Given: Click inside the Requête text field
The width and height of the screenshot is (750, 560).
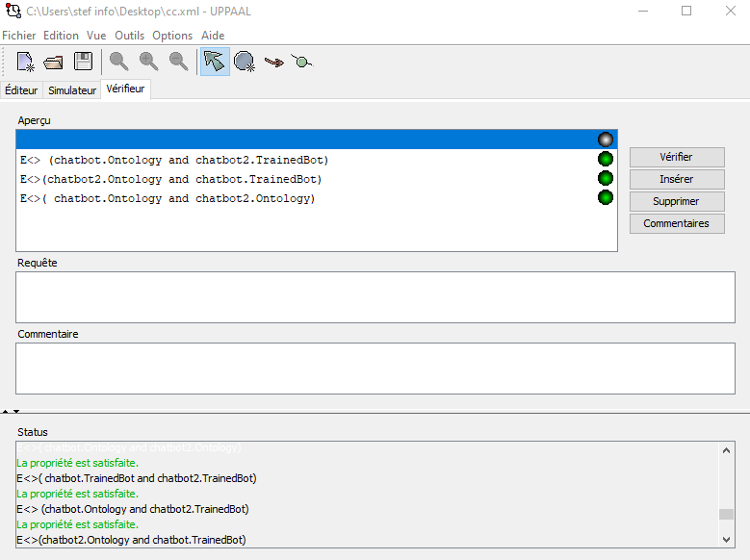Looking at the screenshot, I should [x=375, y=297].
